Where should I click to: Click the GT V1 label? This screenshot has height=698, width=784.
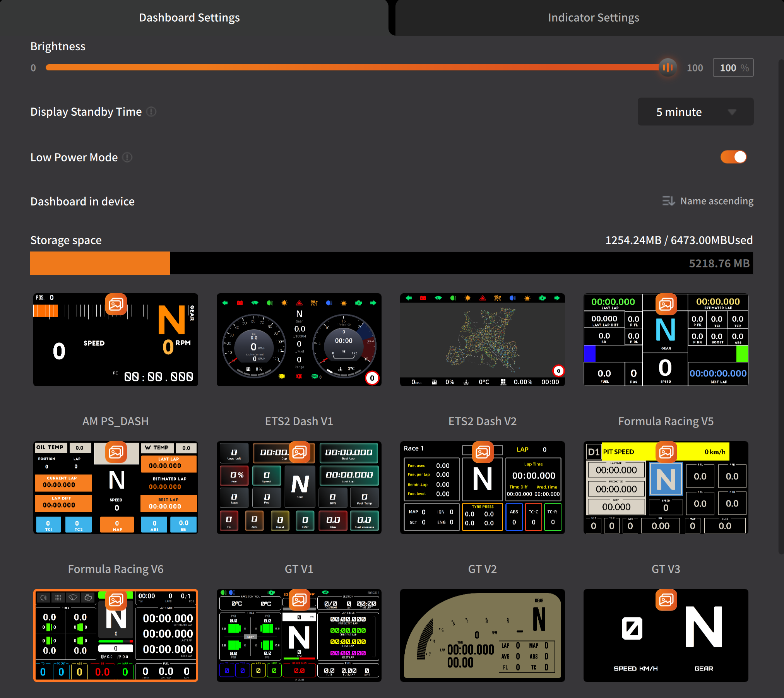[299, 569]
